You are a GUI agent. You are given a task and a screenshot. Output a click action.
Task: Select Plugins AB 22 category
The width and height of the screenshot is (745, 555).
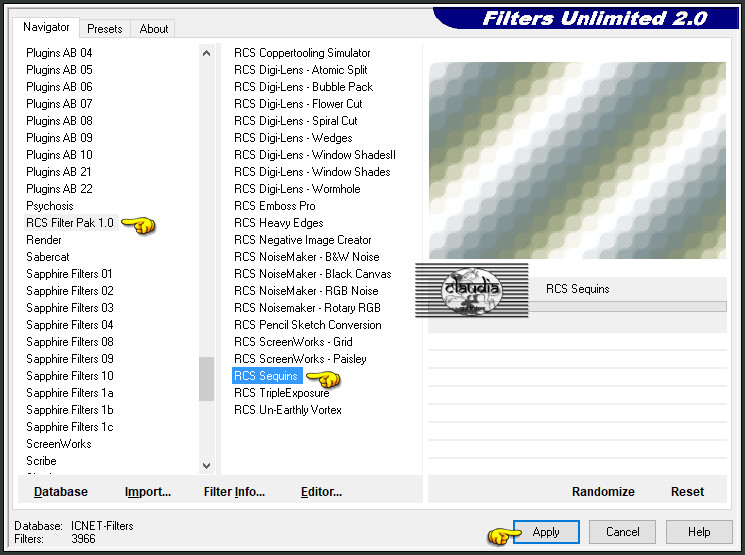(x=59, y=189)
